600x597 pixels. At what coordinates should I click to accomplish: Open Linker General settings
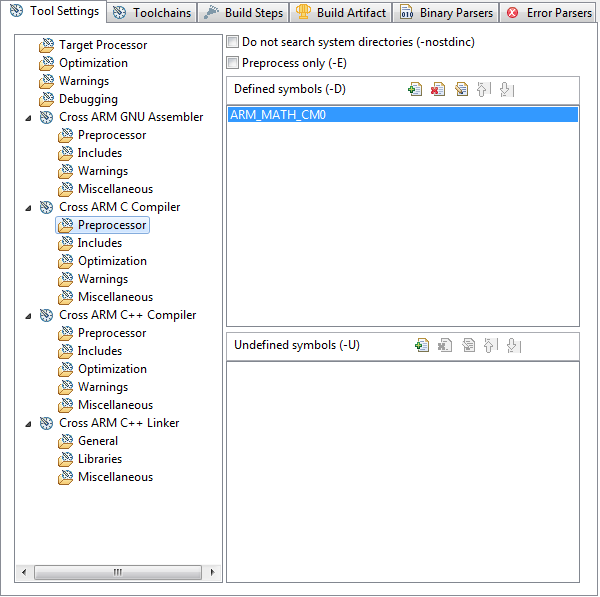[88, 441]
